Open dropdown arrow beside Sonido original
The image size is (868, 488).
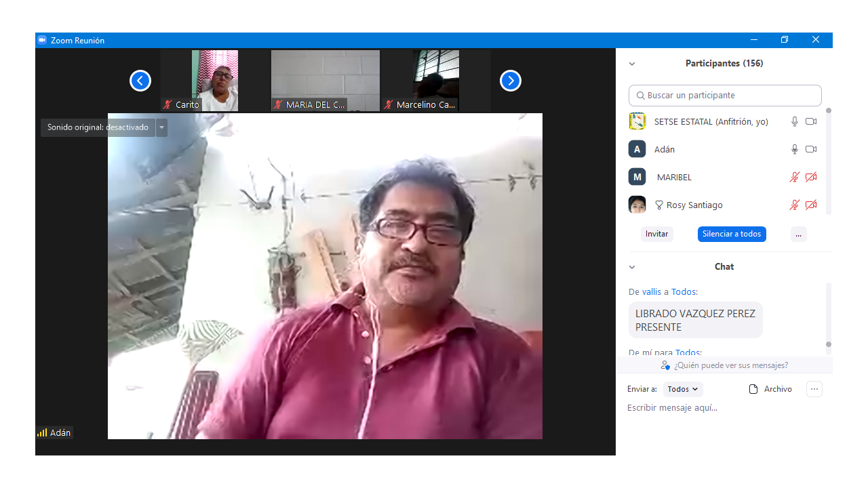161,127
